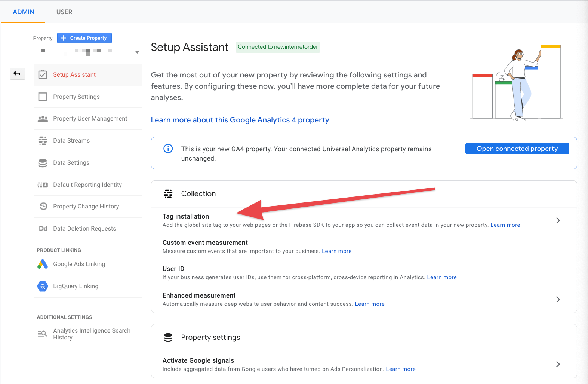Switch to the ADMIN tab

tap(24, 12)
